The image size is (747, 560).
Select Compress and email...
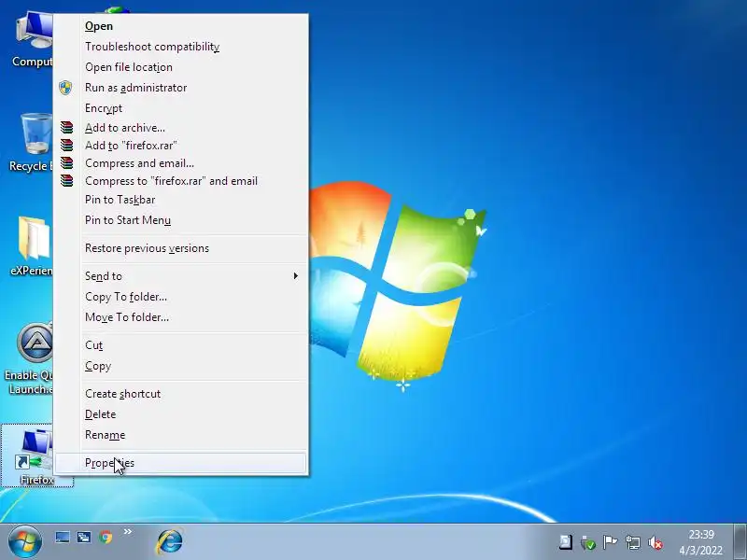click(181, 163)
